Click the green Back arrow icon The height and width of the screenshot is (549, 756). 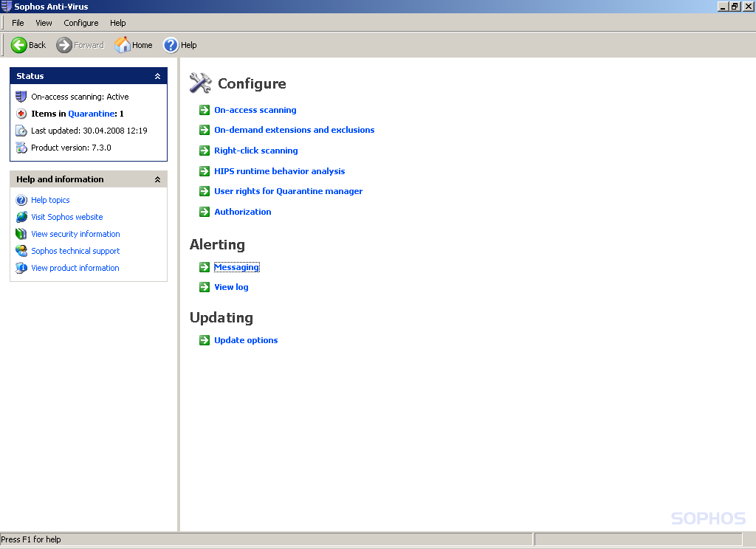pyautogui.click(x=19, y=45)
